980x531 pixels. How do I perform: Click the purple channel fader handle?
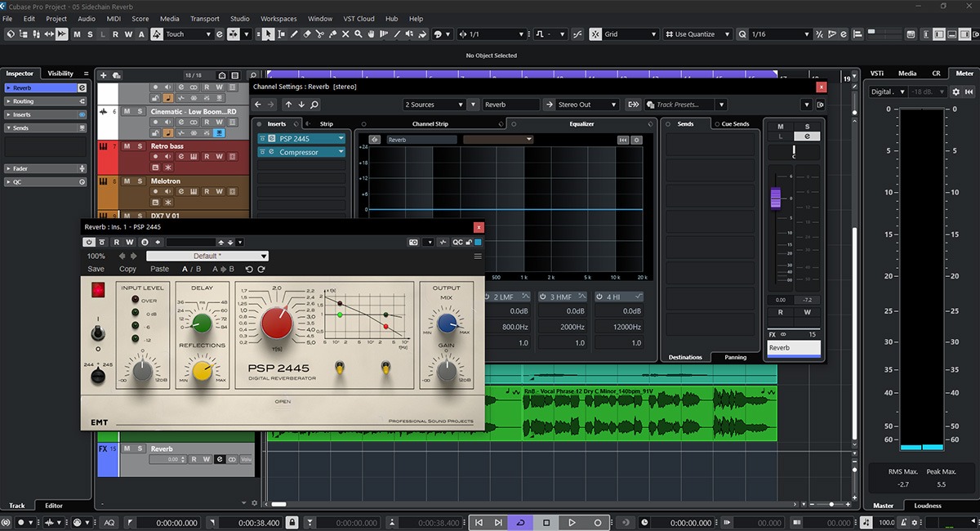click(775, 197)
